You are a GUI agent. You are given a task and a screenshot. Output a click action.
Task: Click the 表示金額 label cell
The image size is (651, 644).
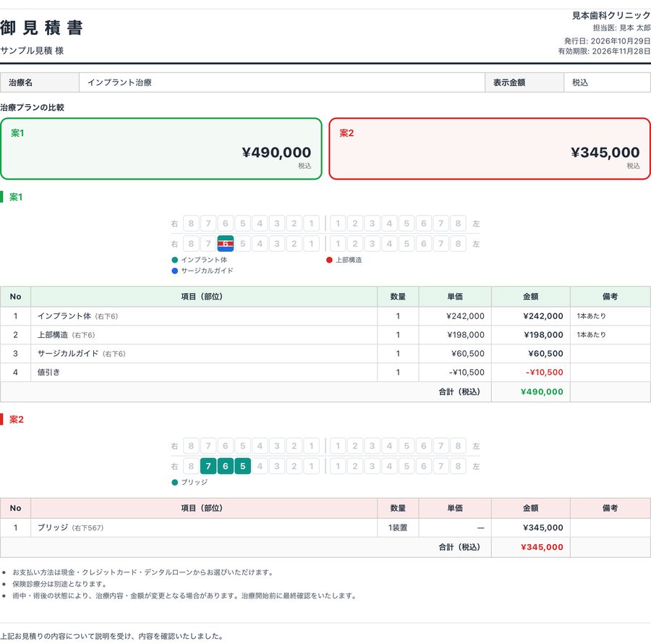pos(524,82)
